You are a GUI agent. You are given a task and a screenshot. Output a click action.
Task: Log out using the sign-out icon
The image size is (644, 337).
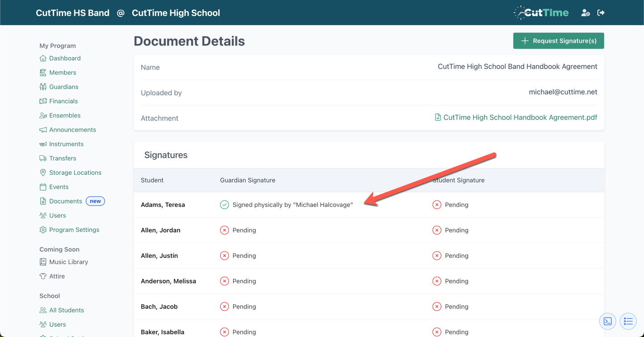pos(601,13)
